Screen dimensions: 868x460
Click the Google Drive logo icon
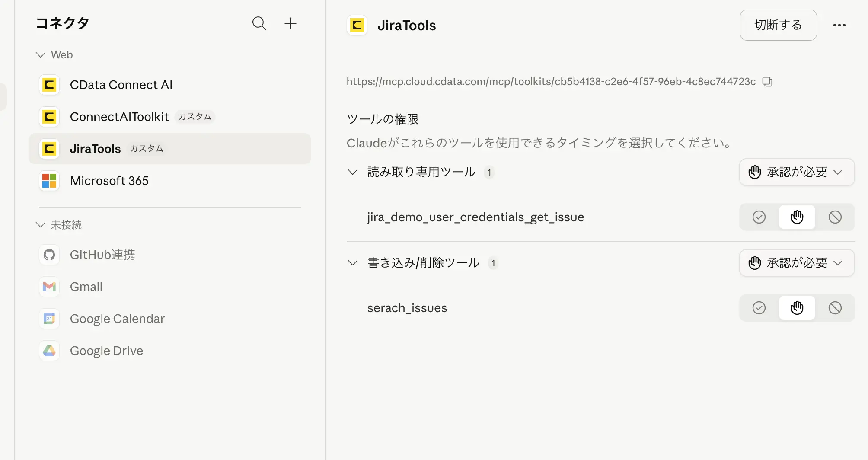tap(49, 351)
